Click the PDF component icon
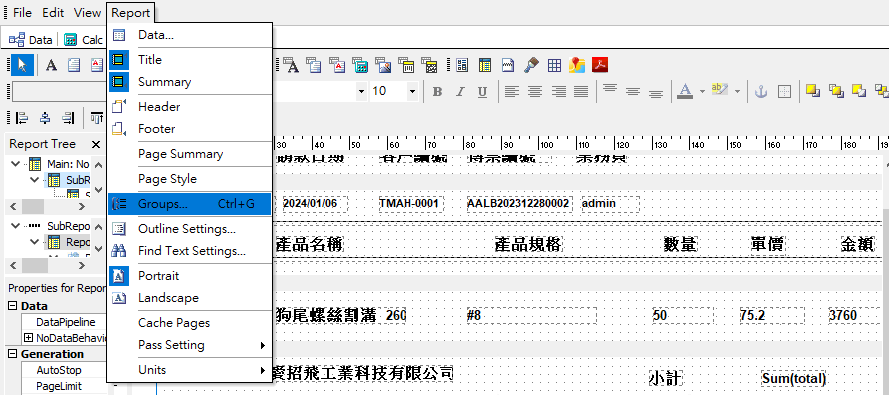The height and width of the screenshot is (395, 889). 600,65
